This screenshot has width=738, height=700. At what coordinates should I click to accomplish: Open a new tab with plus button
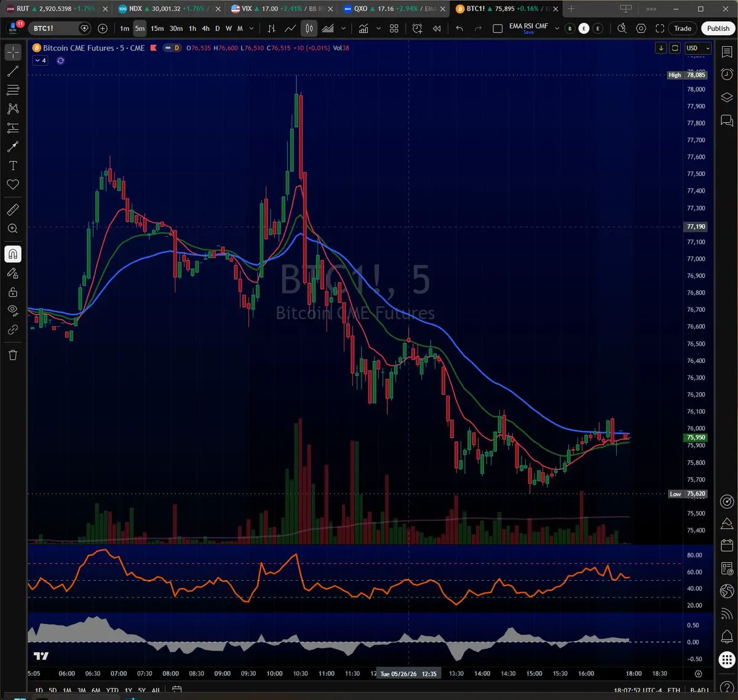point(571,9)
